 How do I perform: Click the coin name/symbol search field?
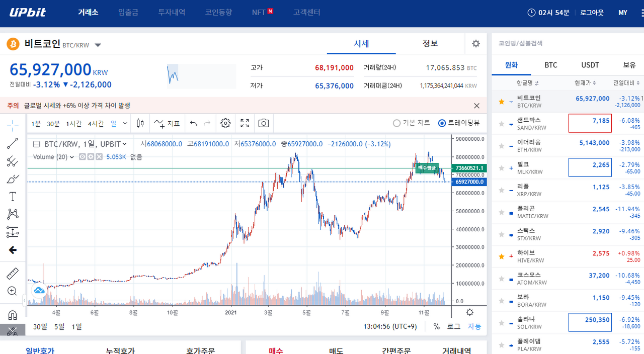[x=568, y=44]
